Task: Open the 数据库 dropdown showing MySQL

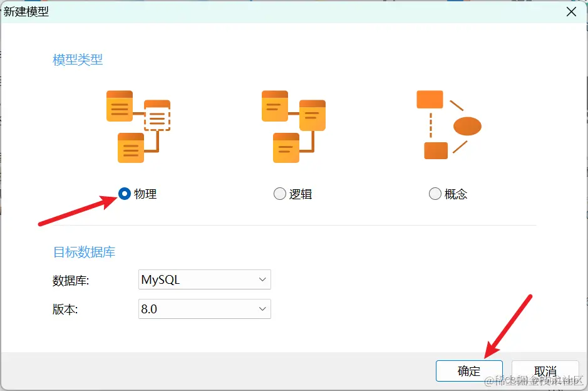Action: click(x=204, y=279)
